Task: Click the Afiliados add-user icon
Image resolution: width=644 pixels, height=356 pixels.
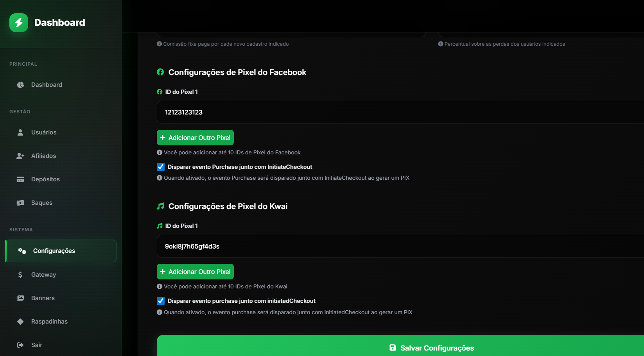Action: [20, 156]
